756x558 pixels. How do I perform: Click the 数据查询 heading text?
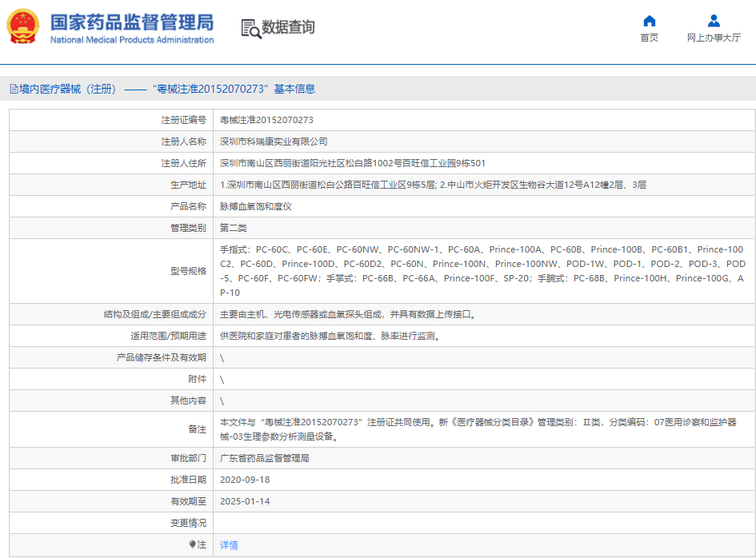click(288, 27)
